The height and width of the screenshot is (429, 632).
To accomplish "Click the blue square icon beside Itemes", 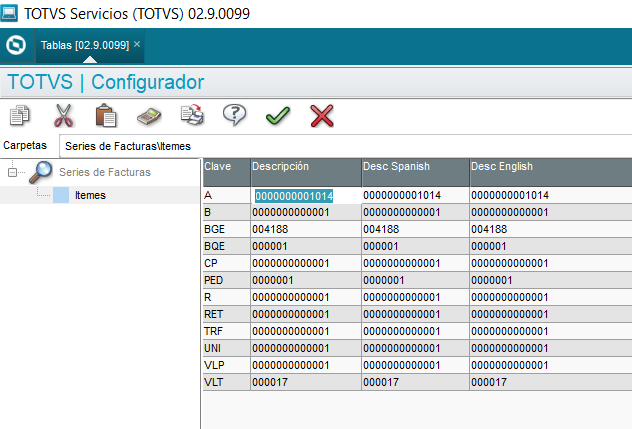I will (61, 195).
